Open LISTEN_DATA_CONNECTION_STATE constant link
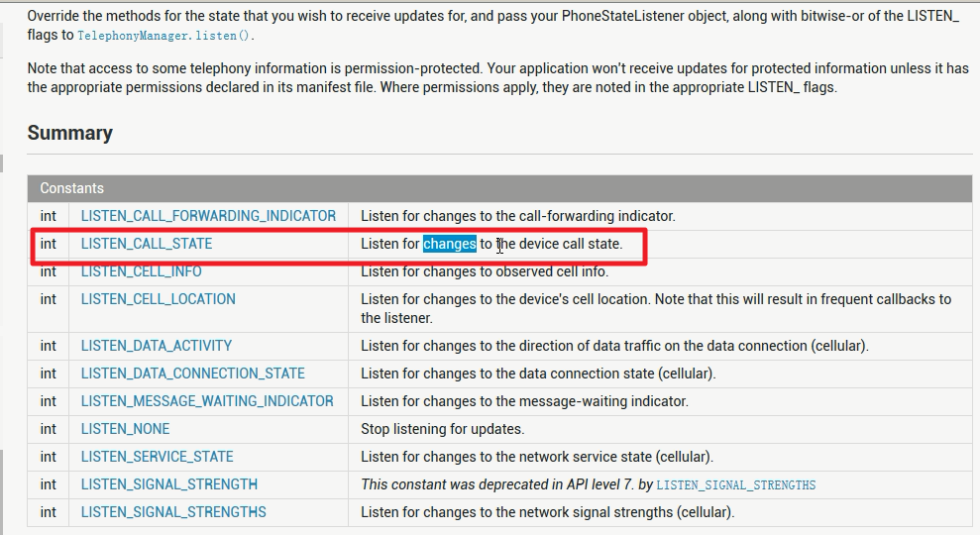Viewport: 980px width, 535px height. click(x=192, y=374)
